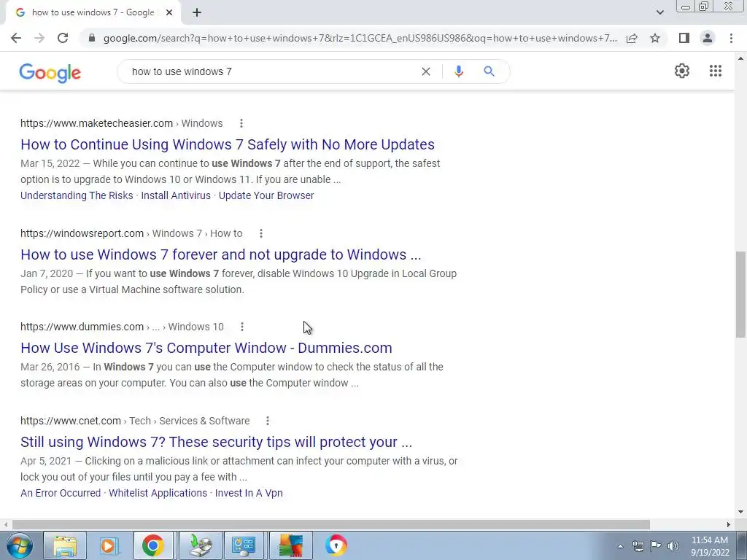Share this page from the address bar
This screenshot has height=560, width=747.
632,38
